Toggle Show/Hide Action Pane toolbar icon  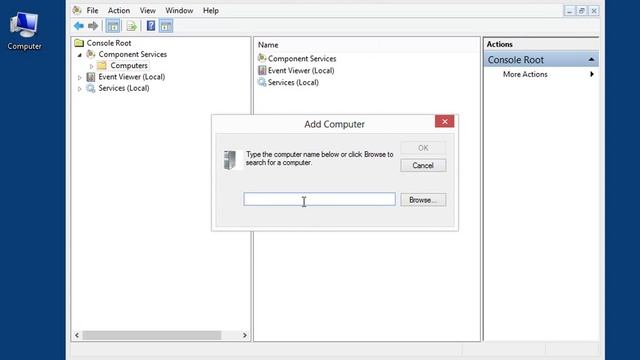click(166, 26)
